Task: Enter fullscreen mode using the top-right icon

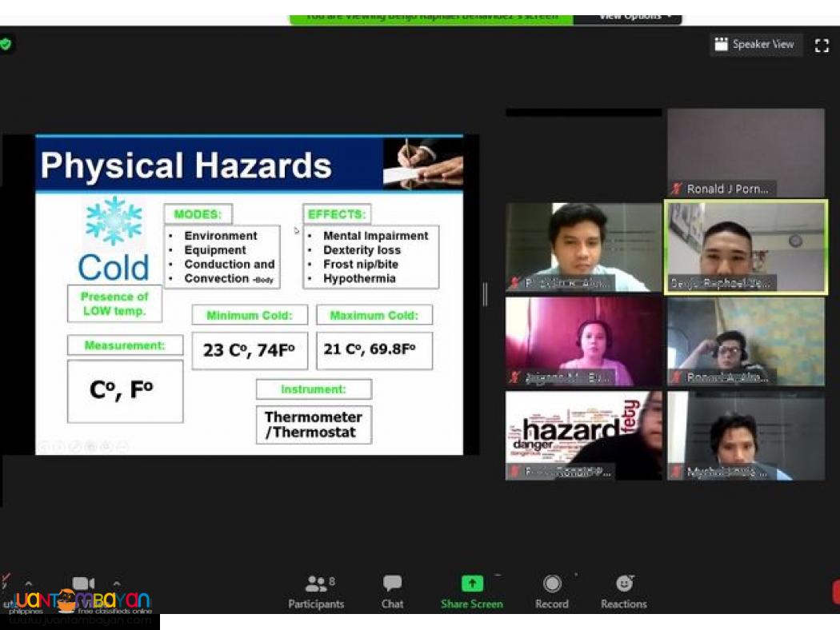Action: click(822, 45)
